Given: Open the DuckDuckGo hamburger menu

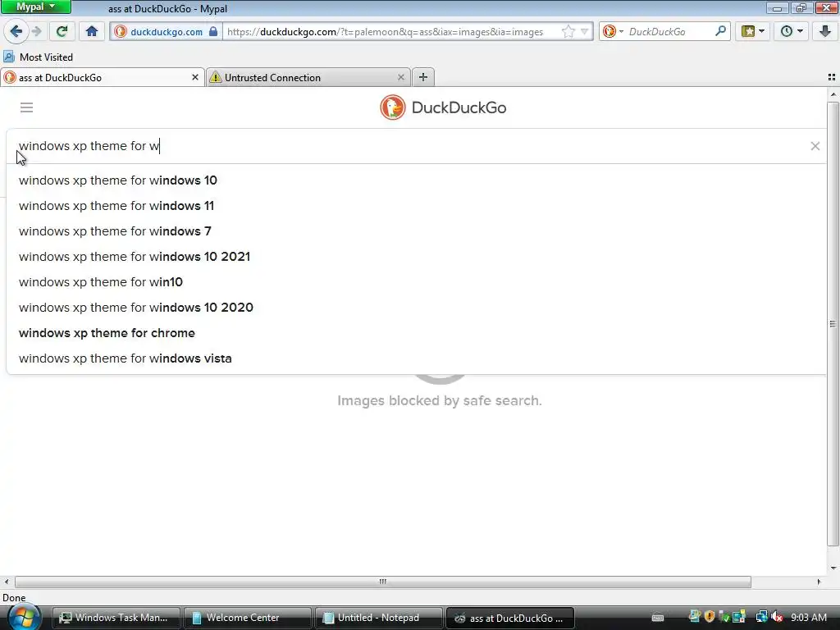Looking at the screenshot, I should tap(27, 107).
